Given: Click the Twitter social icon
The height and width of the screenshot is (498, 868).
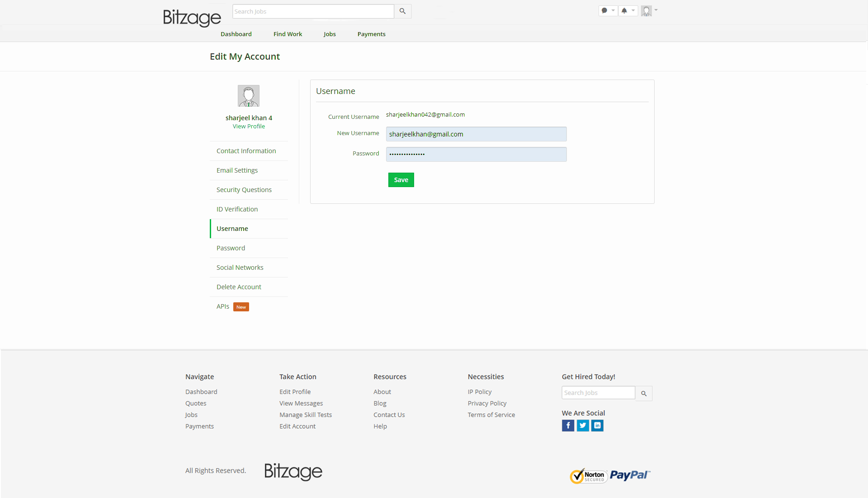Looking at the screenshot, I should [x=583, y=425].
